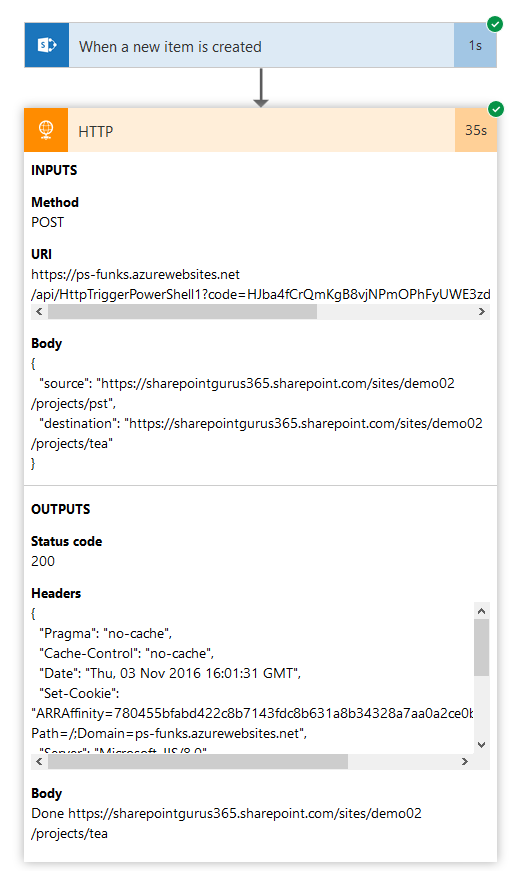Click the SharePoint trigger icon
The width and height of the screenshot is (509, 871).
(x=47, y=45)
